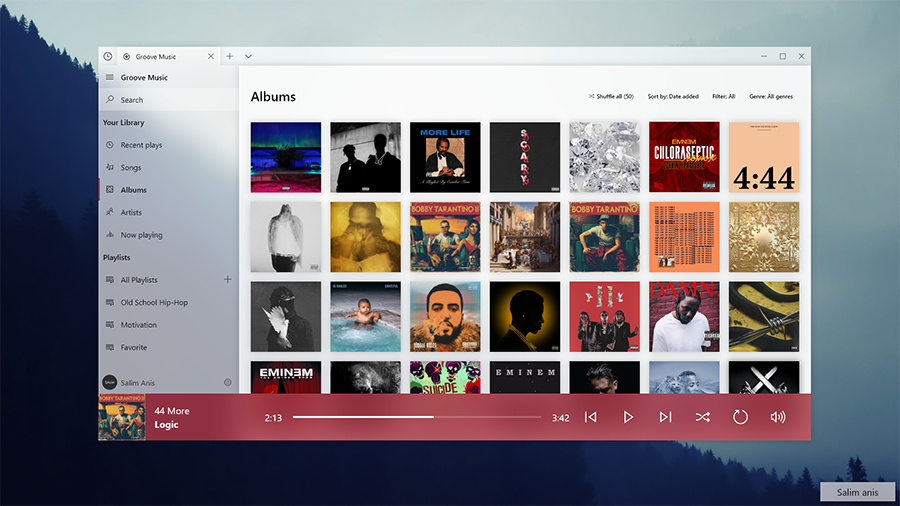Click the playback progress slider

417,417
